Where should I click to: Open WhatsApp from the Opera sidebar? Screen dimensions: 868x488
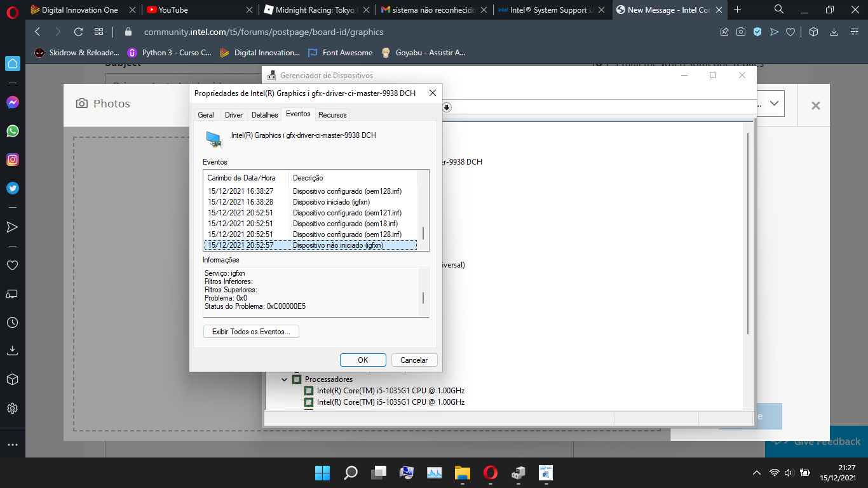click(x=12, y=131)
